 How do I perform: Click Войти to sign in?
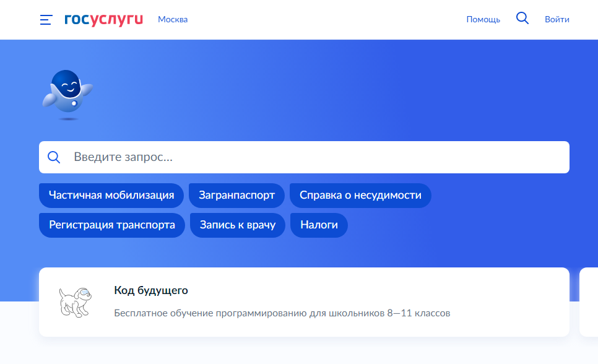click(x=557, y=19)
